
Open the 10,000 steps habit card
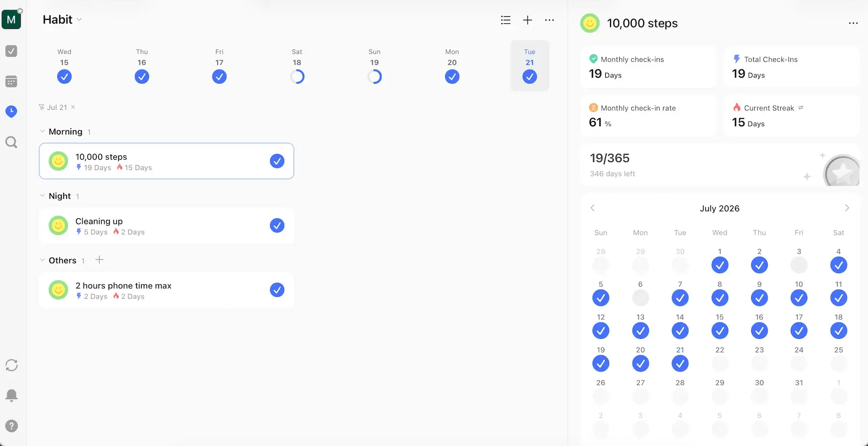pyautogui.click(x=166, y=161)
